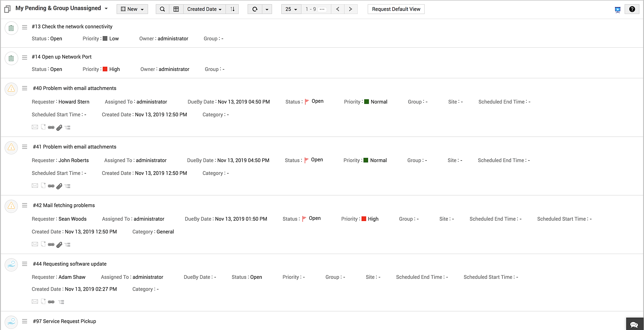Click the envelope icon under request #44
The width and height of the screenshot is (644, 330).
[35, 302]
